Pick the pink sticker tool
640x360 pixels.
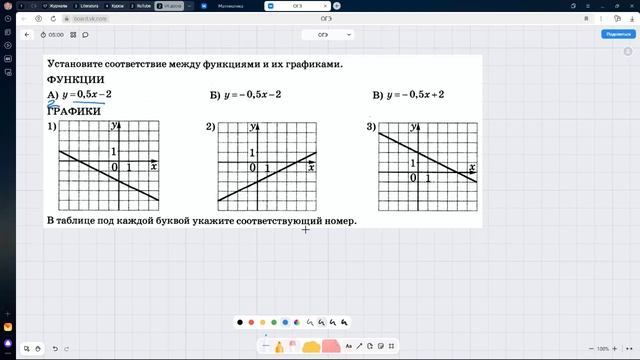[331, 346]
